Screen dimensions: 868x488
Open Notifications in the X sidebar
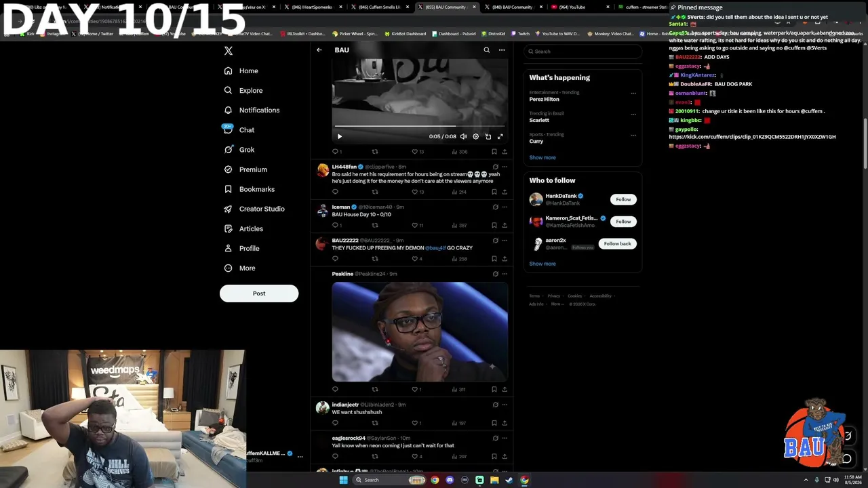click(252, 110)
